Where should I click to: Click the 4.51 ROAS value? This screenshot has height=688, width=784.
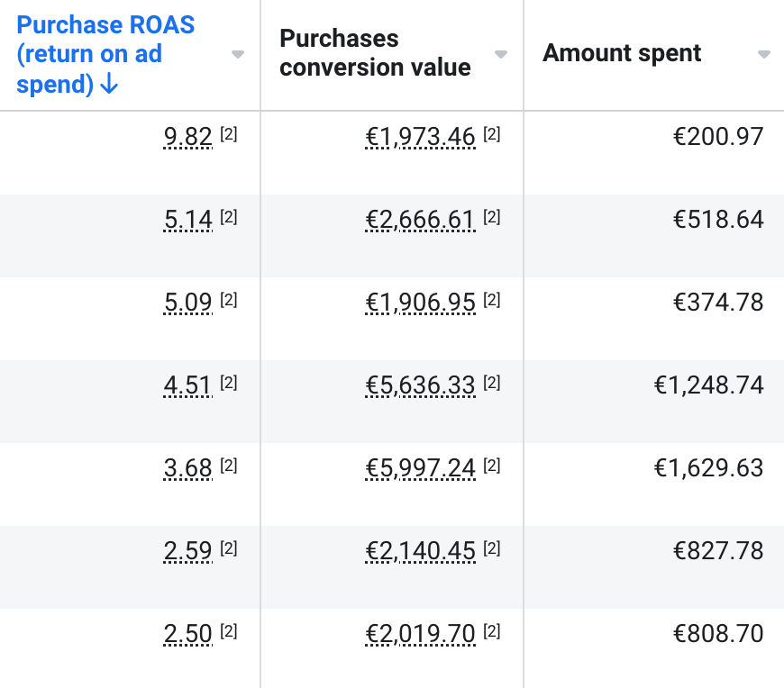(187, 385)
